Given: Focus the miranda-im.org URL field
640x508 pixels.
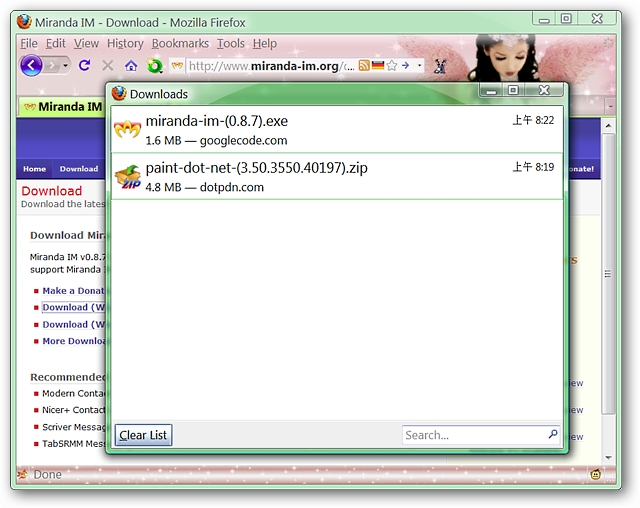Looking at the screenshot, I should tap(271, 66).
